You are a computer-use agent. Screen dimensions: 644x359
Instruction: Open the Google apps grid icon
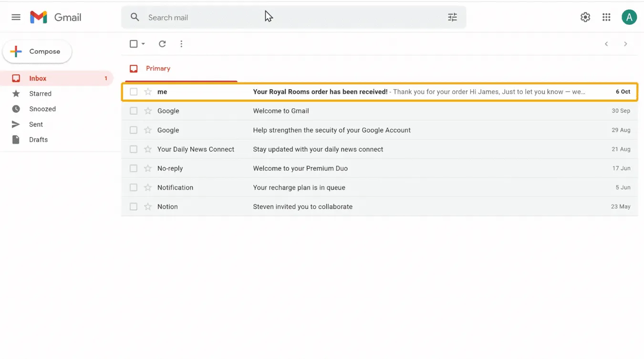tap(606, 17)
